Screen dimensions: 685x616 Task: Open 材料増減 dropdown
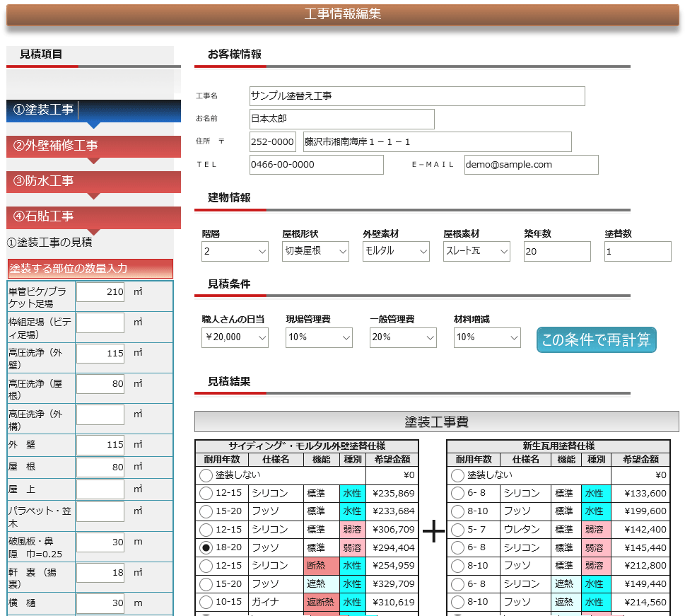click(487, 337)
